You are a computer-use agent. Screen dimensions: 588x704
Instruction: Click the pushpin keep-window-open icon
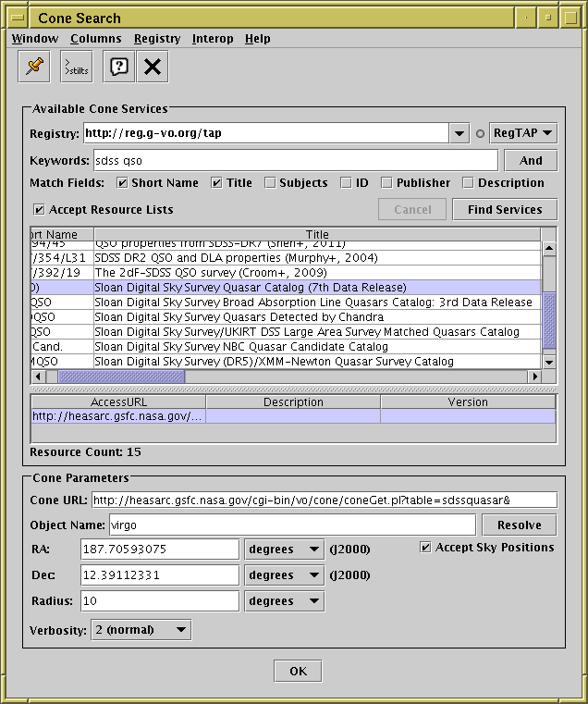pyautogui.click(x=35, y=66)
